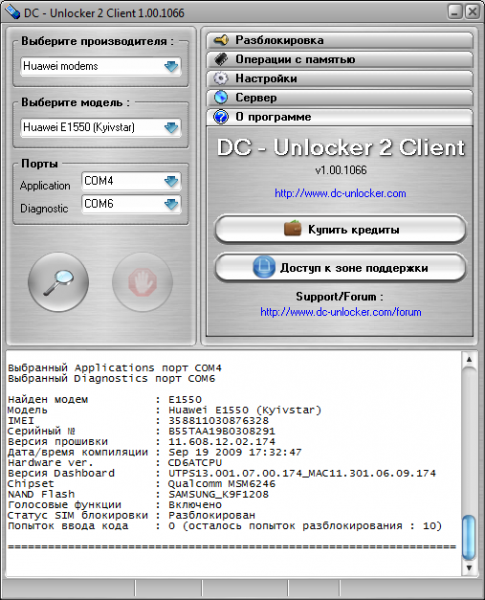Click the question mark icon beside О программе

[221, 116]
